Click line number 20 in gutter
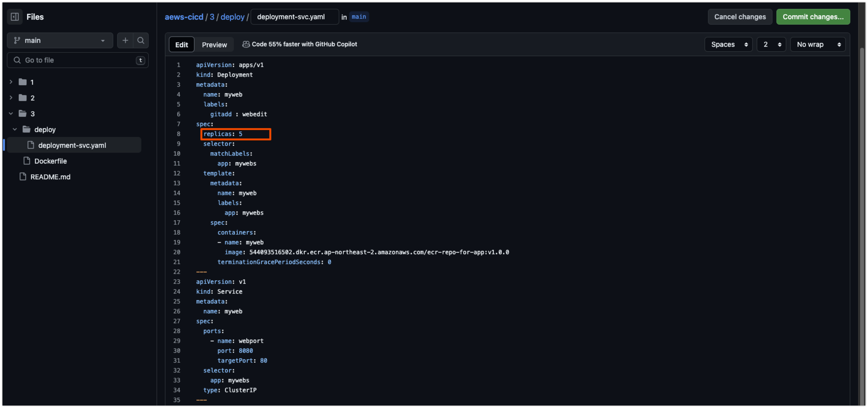This screenshot has height=408, width=868. pyautogui.click(x=177, y=252)
